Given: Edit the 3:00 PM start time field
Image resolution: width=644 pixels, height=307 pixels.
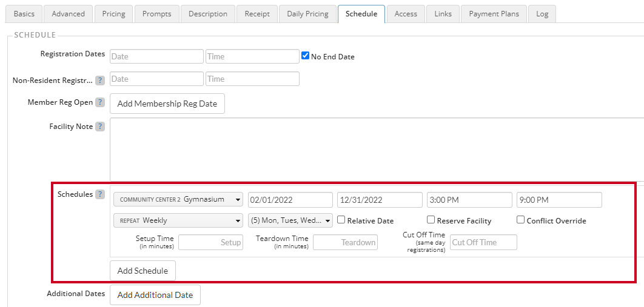Looking at the screenshot, I should click(469, 200).
